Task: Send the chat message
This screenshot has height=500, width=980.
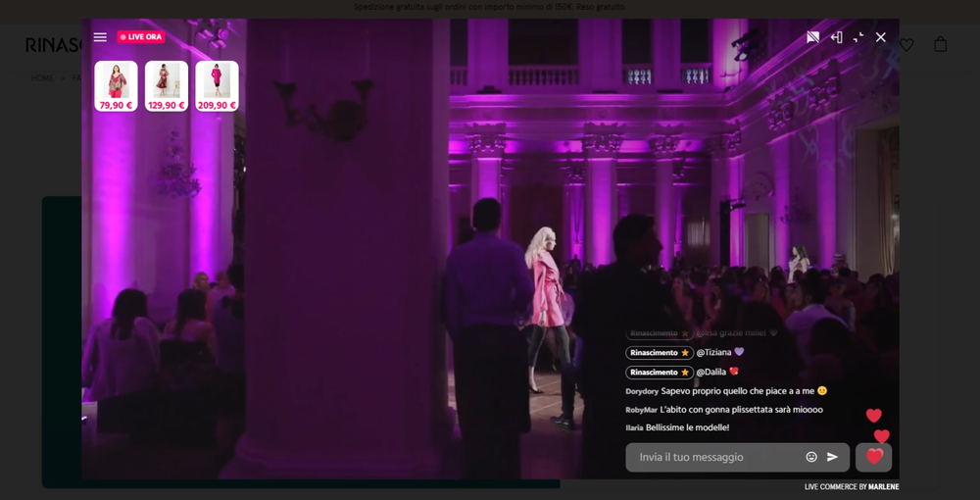Action: 833,457
